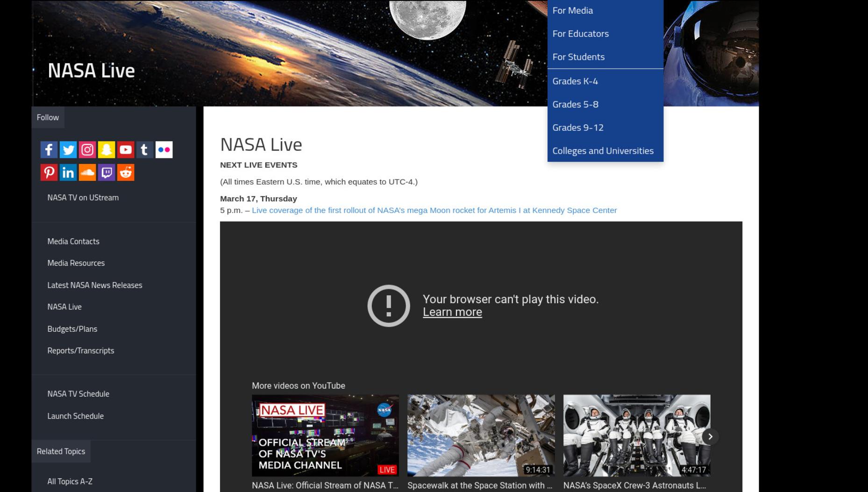Open Budgets/Plans sidebar link
This screenshot has height=492, width=868.
(72, 329)
